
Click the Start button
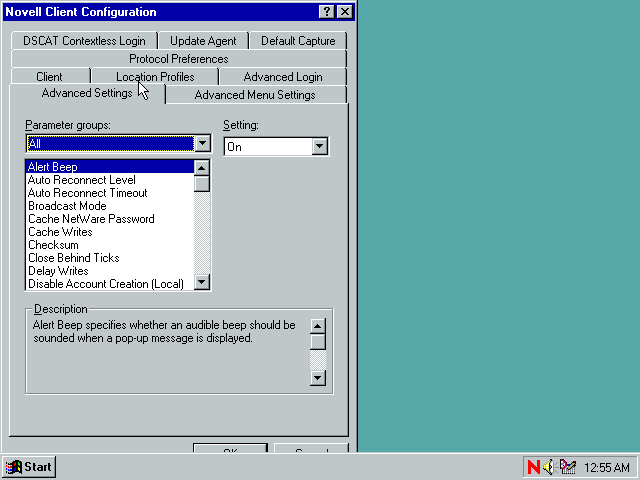click(x=29, y=467)
